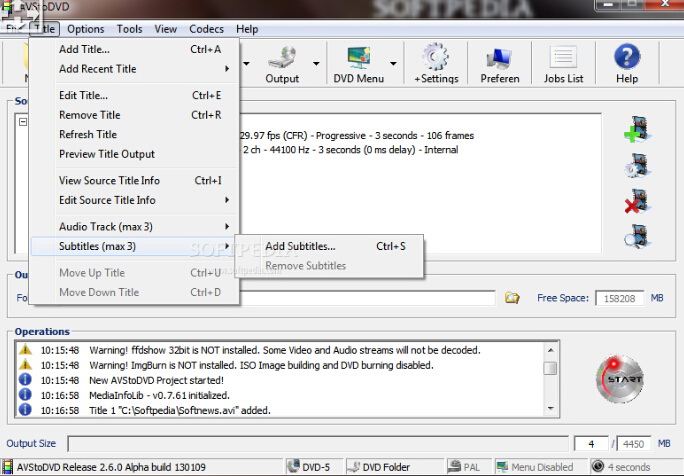
Task: Click the AVStoDVD Release 2.6.0 Alpha status text
Action: point(111,467)
